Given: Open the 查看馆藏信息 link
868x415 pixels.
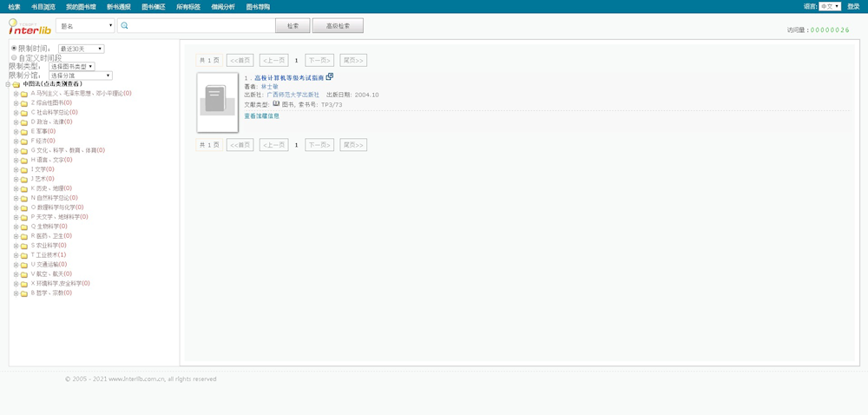Looking at the screenshot, I should coord(261,115).
